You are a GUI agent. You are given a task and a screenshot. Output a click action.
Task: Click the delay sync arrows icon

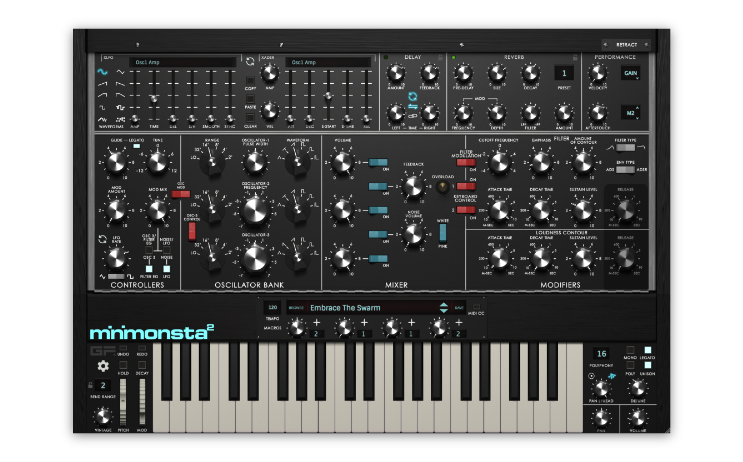(412, 96)
